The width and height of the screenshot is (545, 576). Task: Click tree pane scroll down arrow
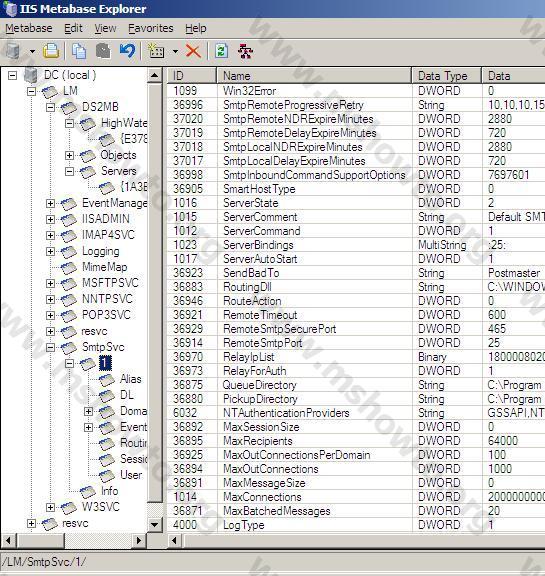tap(154, 525)
